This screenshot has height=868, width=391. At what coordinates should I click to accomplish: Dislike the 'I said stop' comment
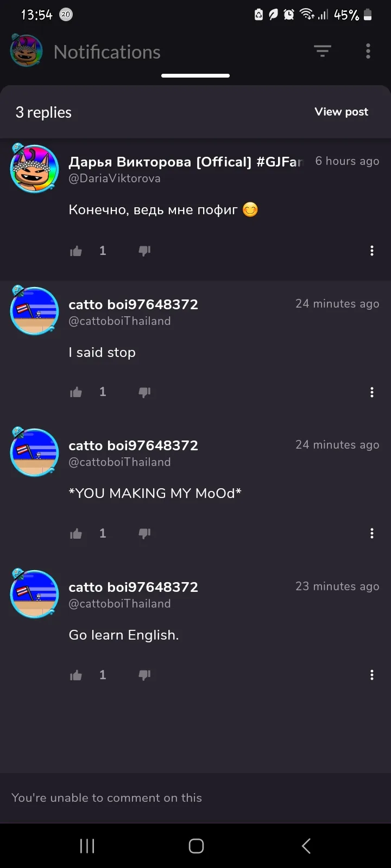pyautogui.click(x=144, y=392)
